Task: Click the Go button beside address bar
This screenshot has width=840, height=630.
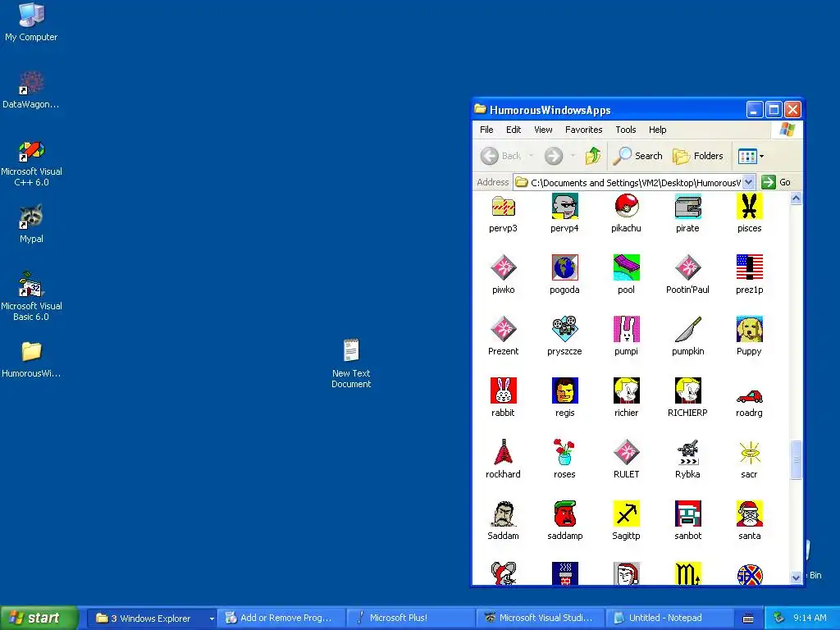Action: 777,182
